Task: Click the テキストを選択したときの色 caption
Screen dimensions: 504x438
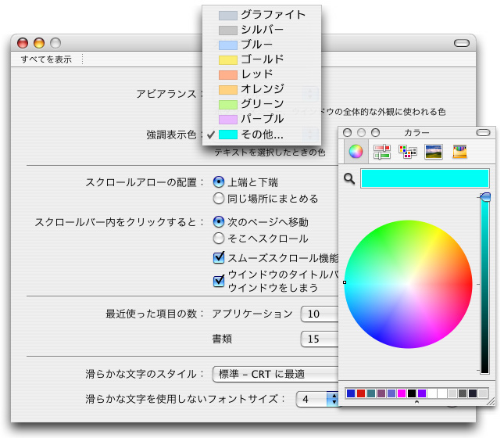Action: click(x=270, y=152)
